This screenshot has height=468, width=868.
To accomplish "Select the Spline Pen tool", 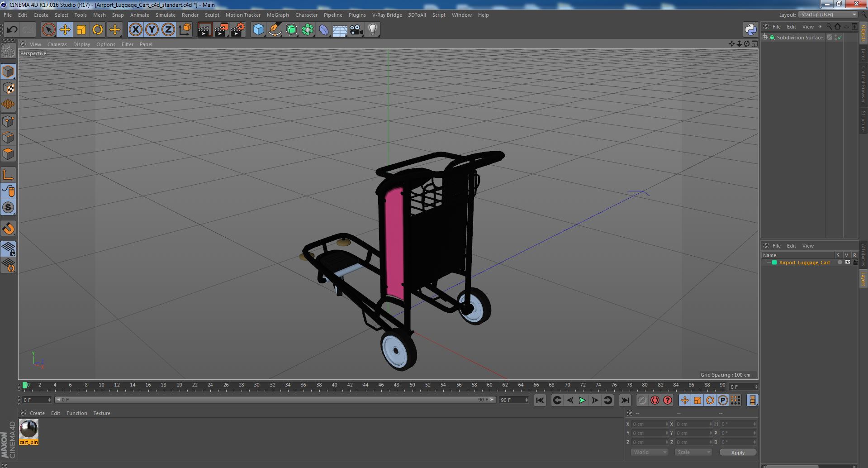I will point(275,30).
